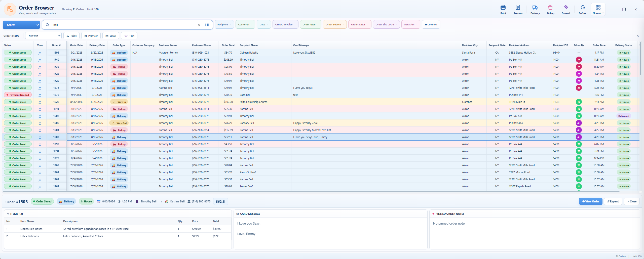Click the Wire Out badge on order 1505
Viewport: 644px width, 259px height.
(x=119, y=123)
